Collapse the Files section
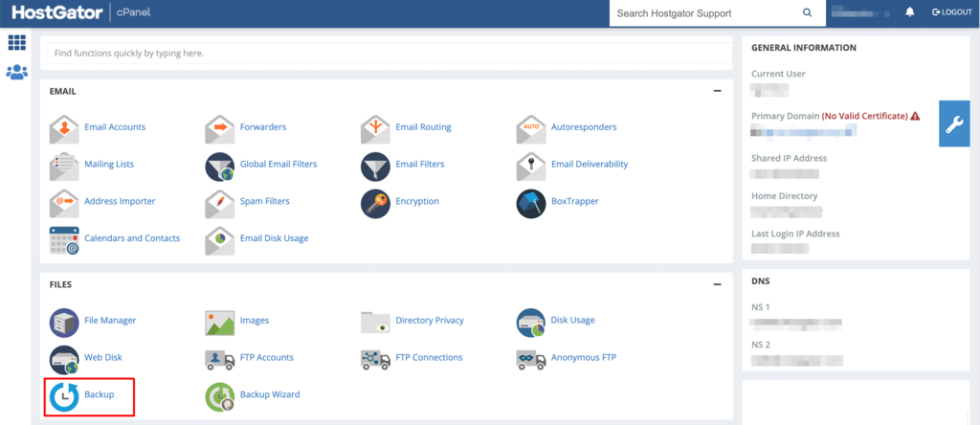This screenshot has height=425, width=980. pos(717,284)
